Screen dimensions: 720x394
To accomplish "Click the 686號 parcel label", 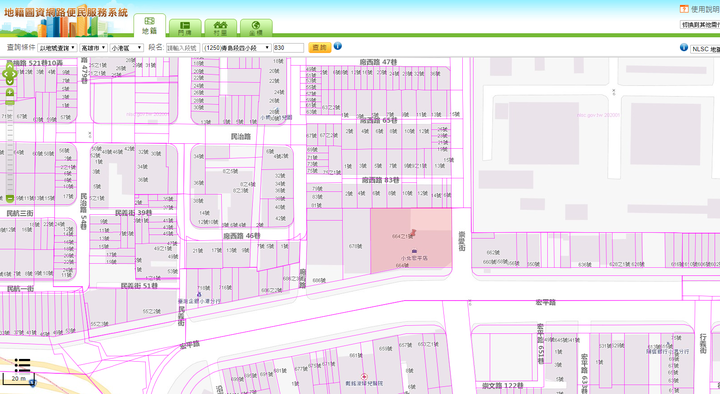I will (x=319, y=280).
